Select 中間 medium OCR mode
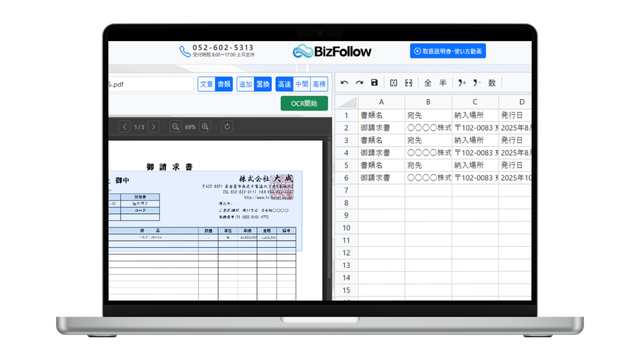This screenshot has width=640, height=360. tap(302, 84)
